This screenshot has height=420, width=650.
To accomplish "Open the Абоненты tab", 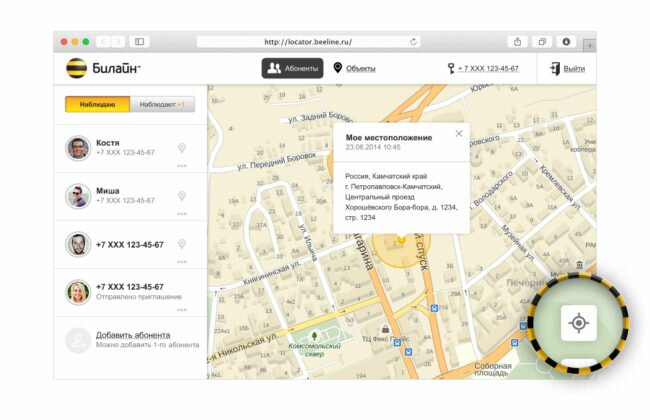I will coord(292,68).
